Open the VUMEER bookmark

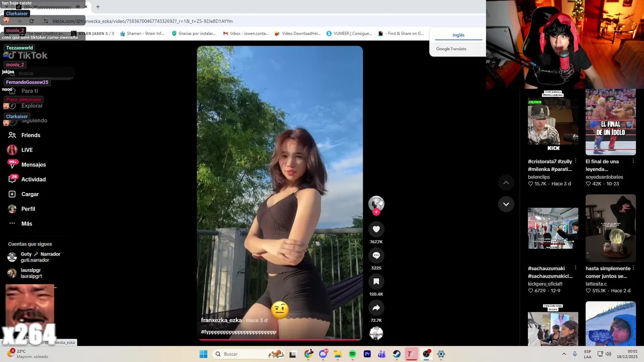349,34
